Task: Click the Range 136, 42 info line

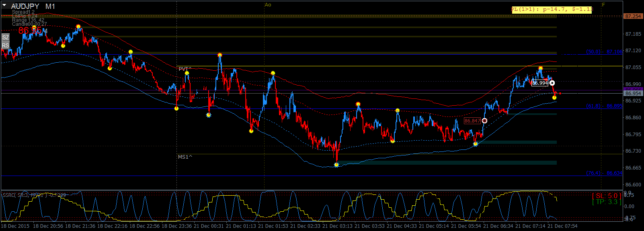Action: (x=28, y=20)
